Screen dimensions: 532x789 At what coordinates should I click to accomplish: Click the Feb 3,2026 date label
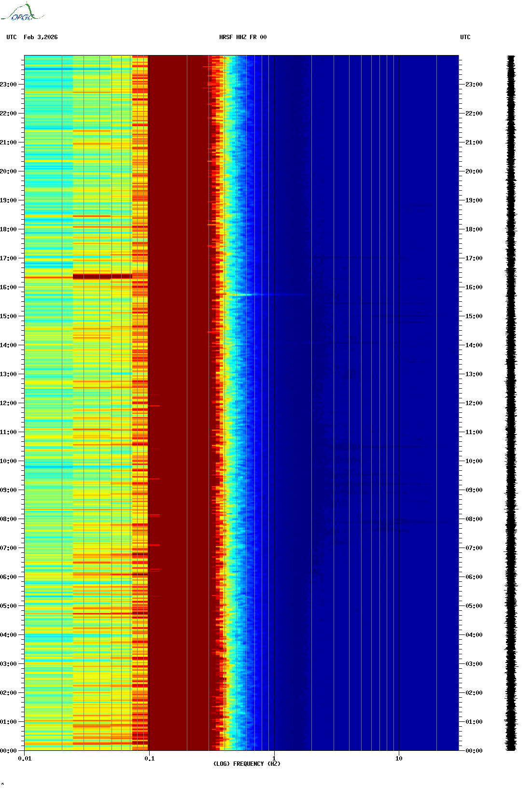(41, 37)
